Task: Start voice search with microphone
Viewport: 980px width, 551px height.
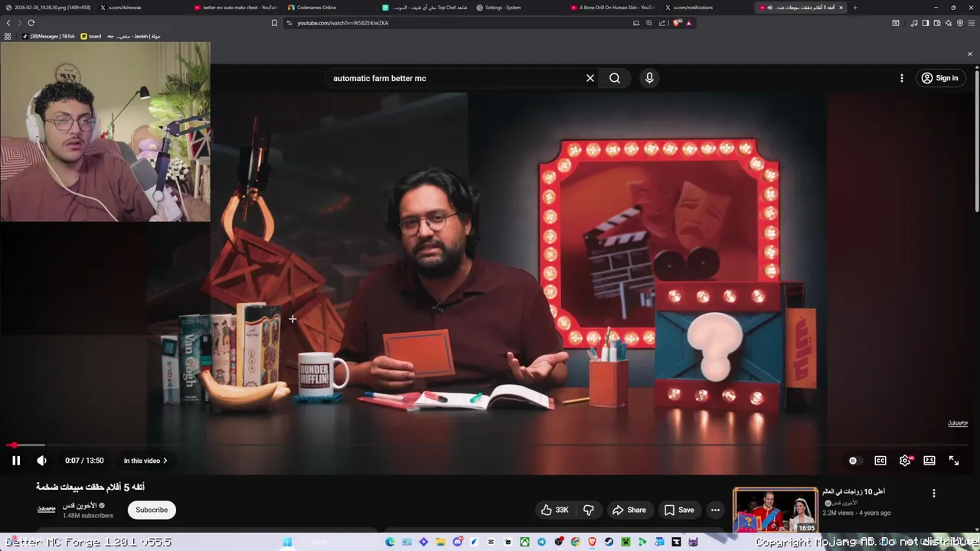Action: pyautogui.click(x=649, y=78)
